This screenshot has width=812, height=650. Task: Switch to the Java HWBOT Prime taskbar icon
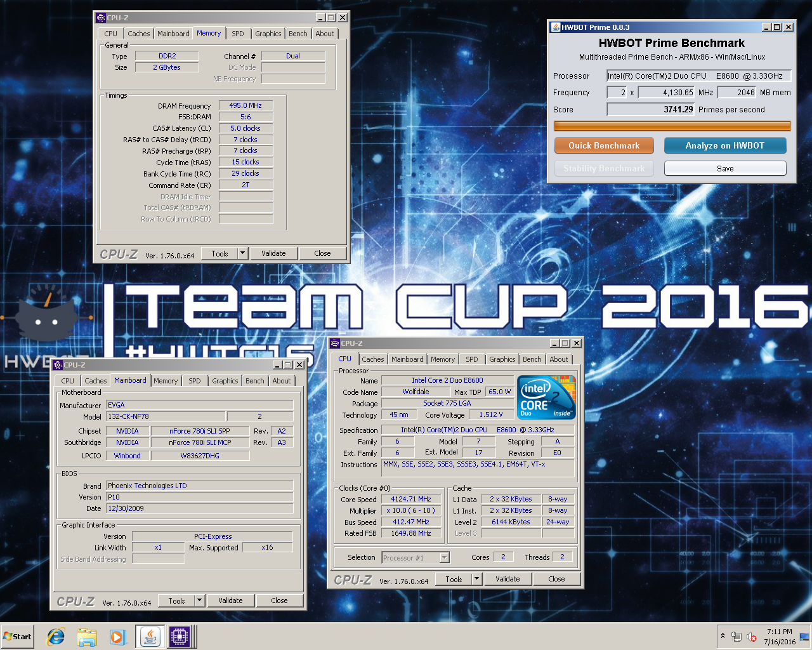coord(150,637)
